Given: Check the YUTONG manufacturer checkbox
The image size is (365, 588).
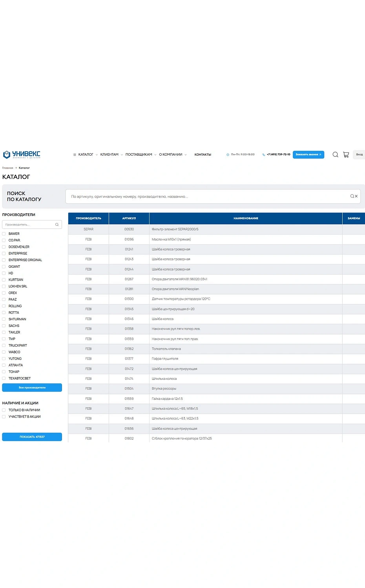Looking at the screenshot, I should (4, 359).
